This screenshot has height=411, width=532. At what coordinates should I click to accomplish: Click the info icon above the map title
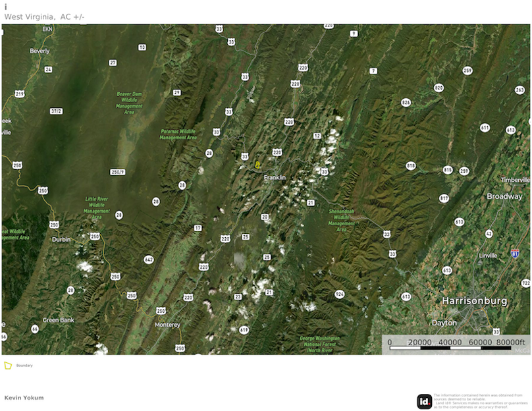tap(6, 5)
